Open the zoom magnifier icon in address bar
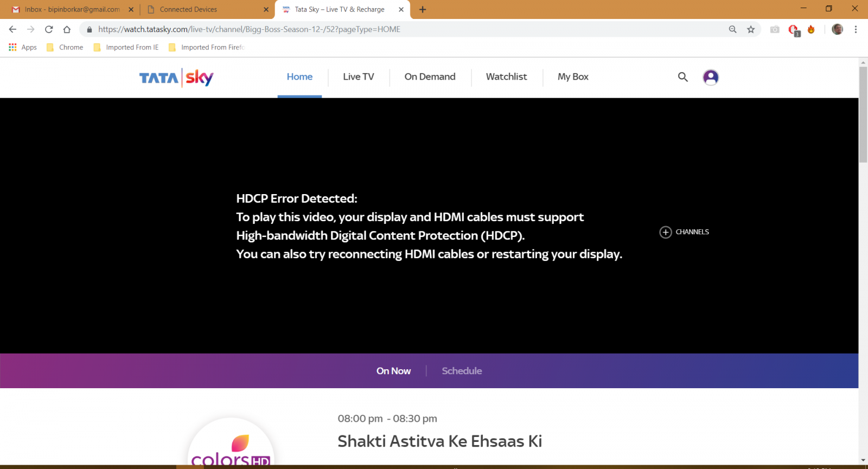Viewport: 868px width, 469px height. click(x=732, y=29)
